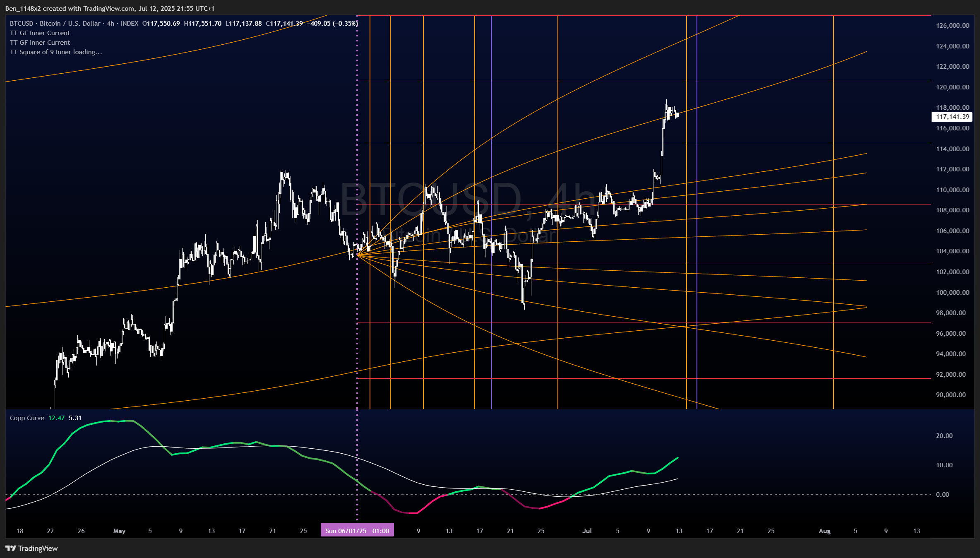Click the BTCUSD Bitcoin / U.S. Dollar symbol title
This screenshot has height=558, width=980.
click(55, 24)
